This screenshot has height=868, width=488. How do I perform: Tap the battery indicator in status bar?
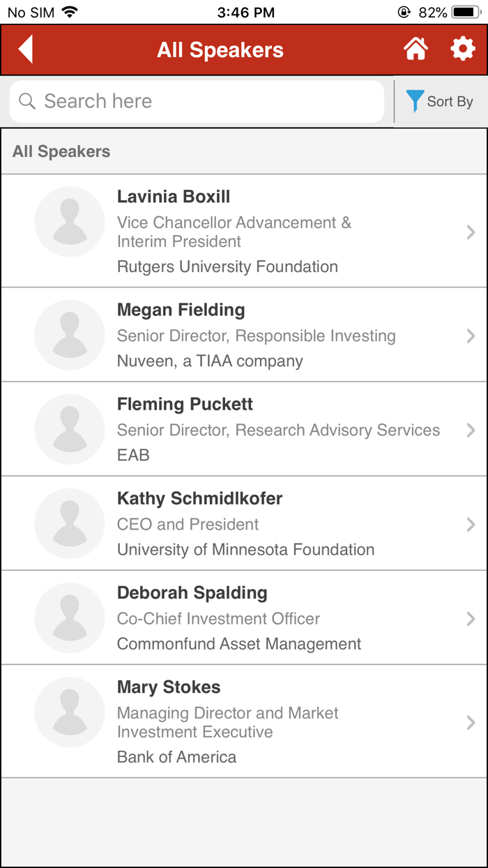pos(466,13)
